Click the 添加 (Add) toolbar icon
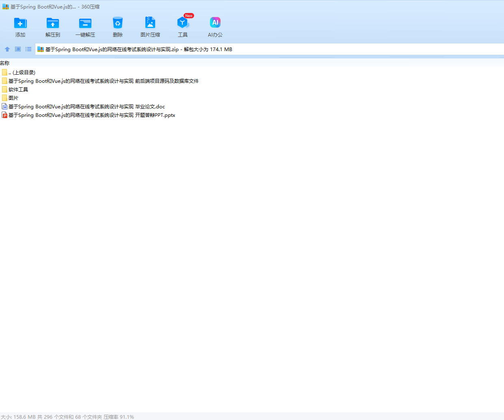This screenshot has height=420, width=504. pos(20,23)
